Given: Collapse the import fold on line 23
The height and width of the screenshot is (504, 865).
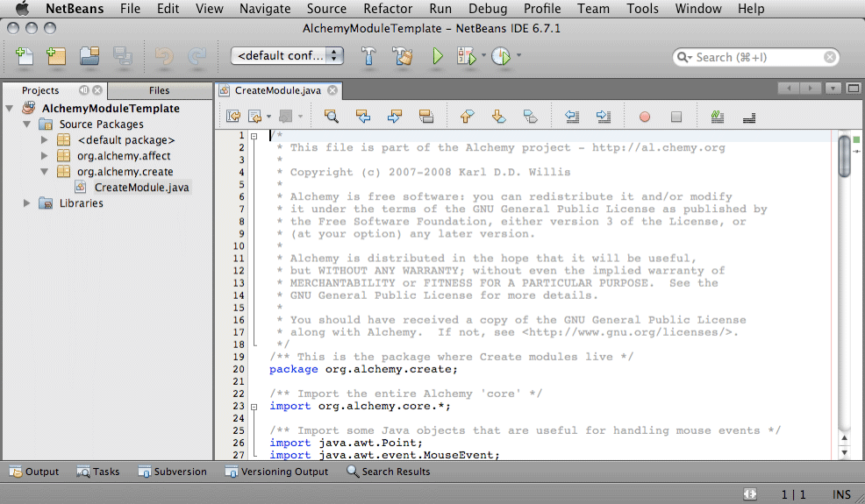Looking at the screenshot, I should (254, 407).
